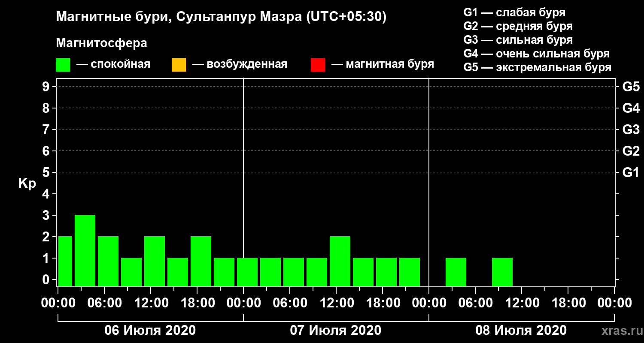Screen dimensions: 644x343
Task: Click the Kp 1 bar above 18:00 on 07 July
Action: point(386,272)
